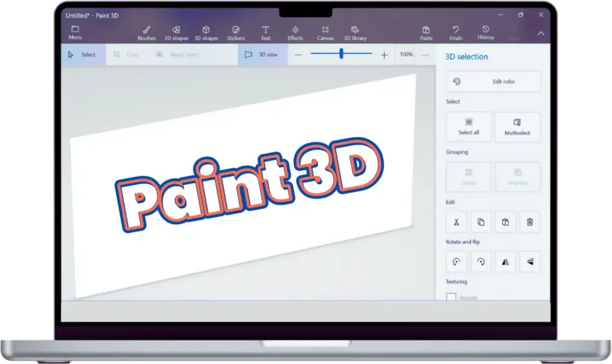Enable Multiselect mode
Screen dimensions: 612x364
coord(517,126)
